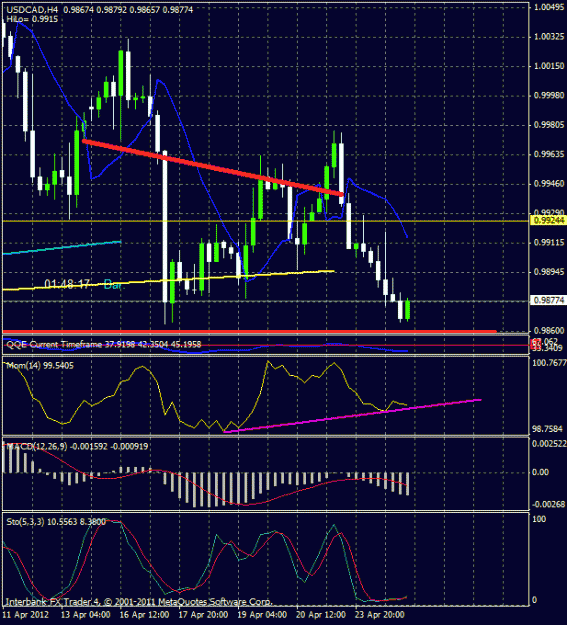Screen dimensions: 567x625
Task: Click the 20 Apr 12:00 time label
Action: coord(321,614)
